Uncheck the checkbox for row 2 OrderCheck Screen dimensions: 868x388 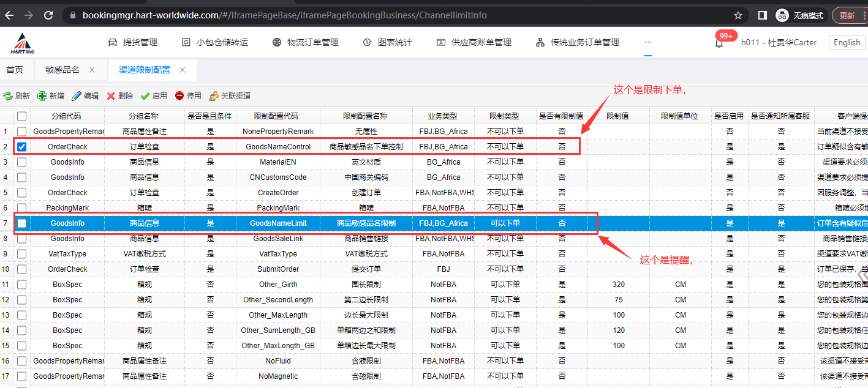pyautogui.click(x=22, y=147)
